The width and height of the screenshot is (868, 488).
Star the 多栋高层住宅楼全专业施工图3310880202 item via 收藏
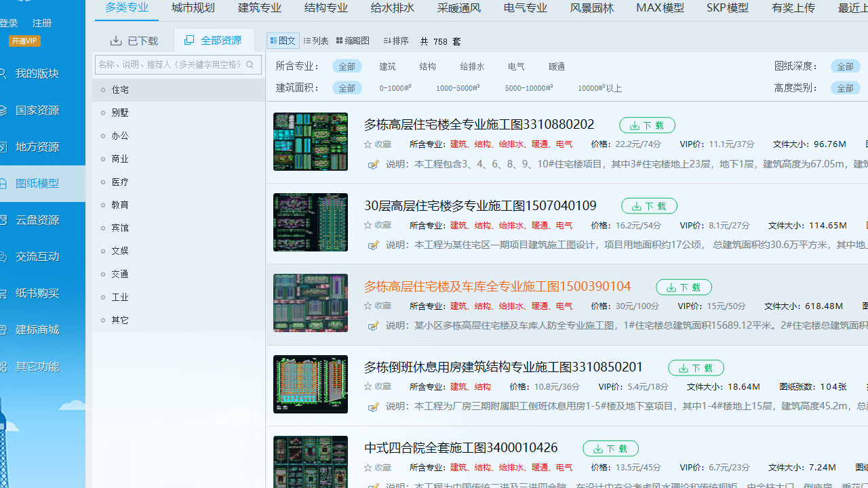[378, 144]
